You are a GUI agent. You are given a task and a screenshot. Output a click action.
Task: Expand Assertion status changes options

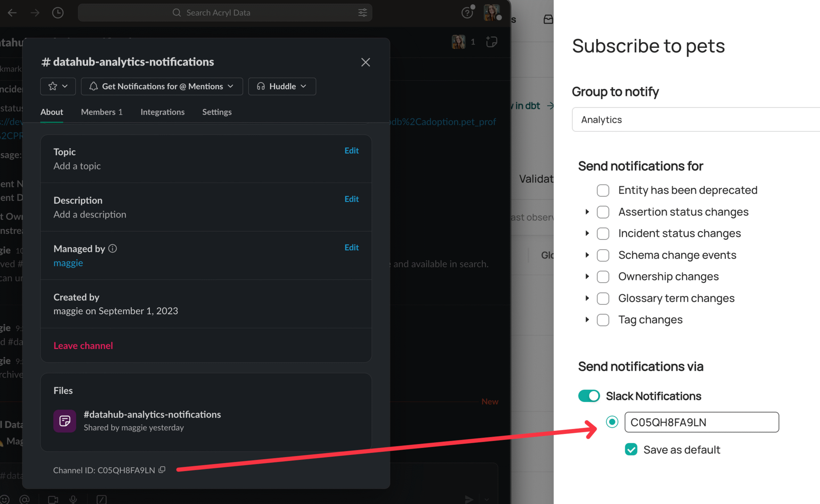point(587,212)
